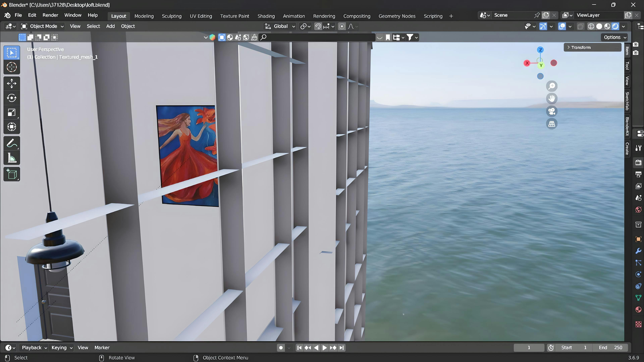Switch to rendered viewport shading
644x362 pixels.
pyautogui.click(x=615, y=26)
